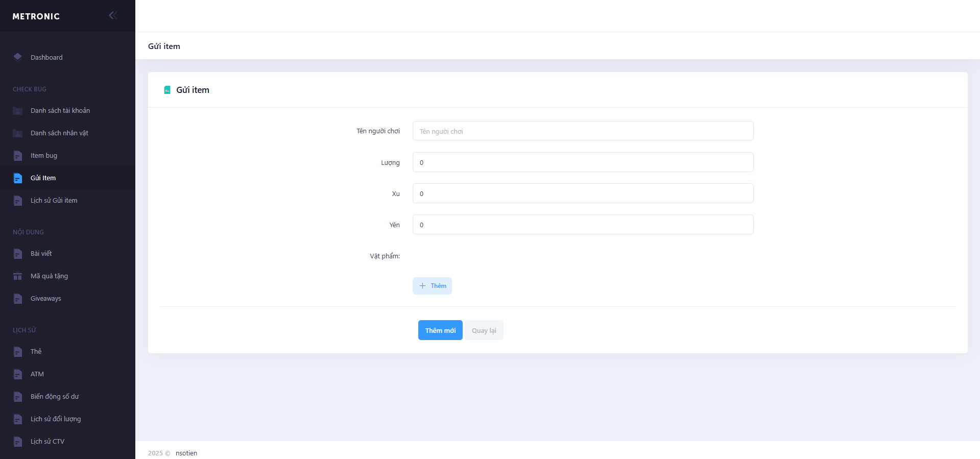Open Danh sách tài khoản page
980x459 pixels.
(67, 110)
